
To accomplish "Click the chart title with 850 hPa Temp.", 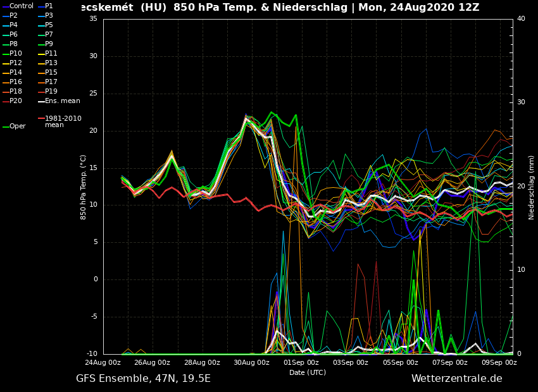I will (x=278, y=8).
